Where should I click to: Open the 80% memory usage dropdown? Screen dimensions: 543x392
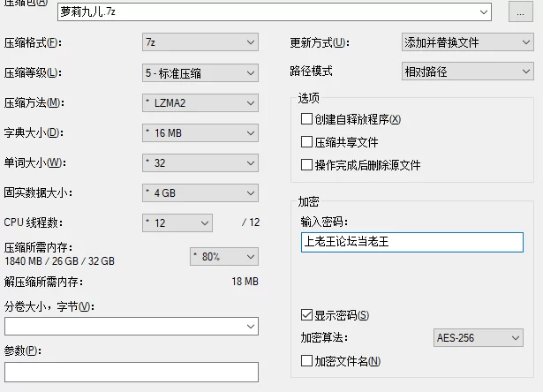coord(224,257)
